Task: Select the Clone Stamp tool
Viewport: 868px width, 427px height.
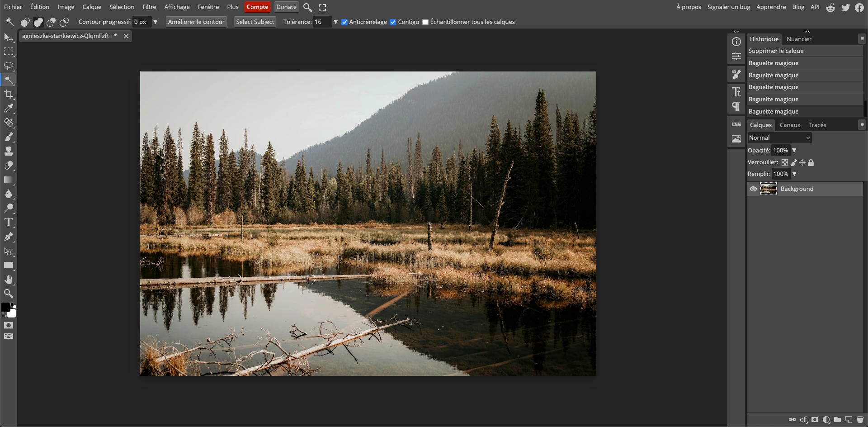Action: 9,151
